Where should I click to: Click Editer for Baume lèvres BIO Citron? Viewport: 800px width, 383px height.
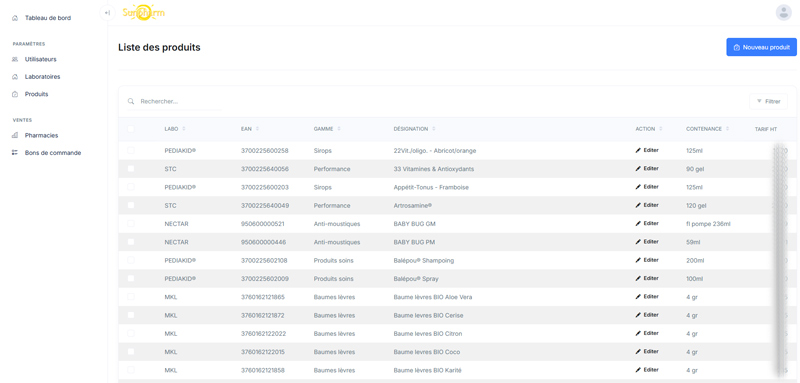pyautogui.click(x=647, y=333)
